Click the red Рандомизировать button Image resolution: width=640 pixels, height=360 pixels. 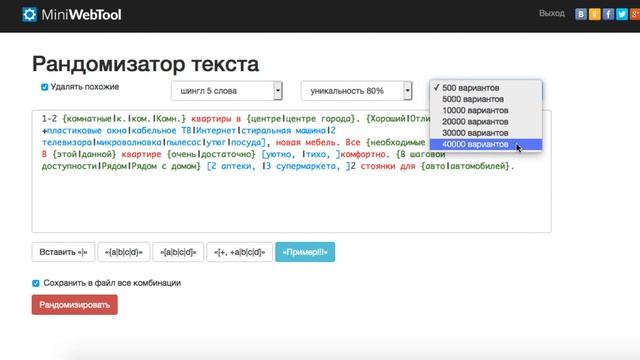point(75,305)
